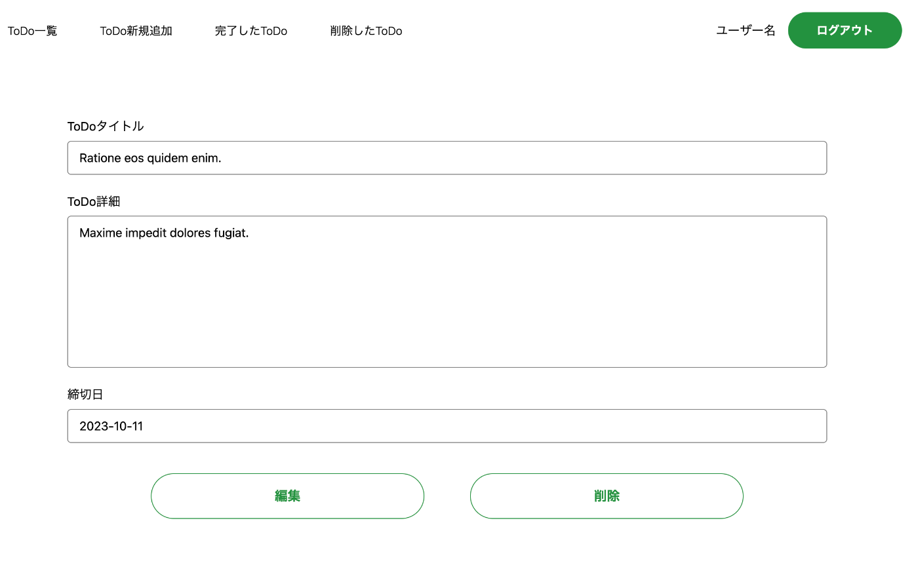The width and height of the screenshot is (918, 588).
Task: Open 完了したToDo in the navigation
Action: (x=251, y=31)
